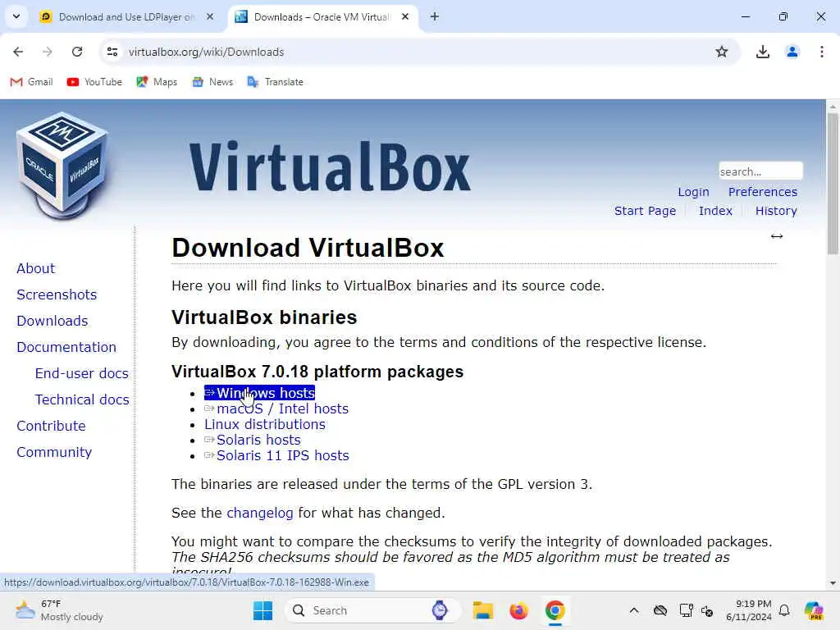
Task: Click the muted volume tray icon
Action: click(706, 610)
